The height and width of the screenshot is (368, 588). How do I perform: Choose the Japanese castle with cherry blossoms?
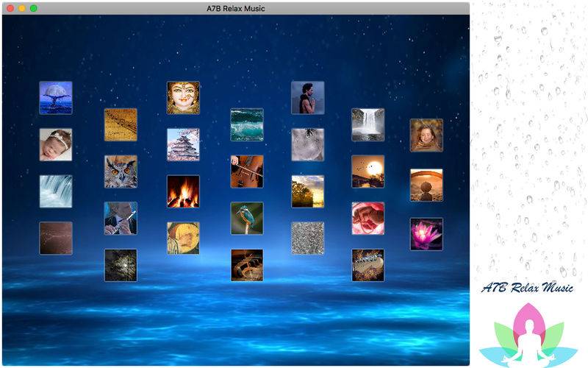(x=183, y=144)
